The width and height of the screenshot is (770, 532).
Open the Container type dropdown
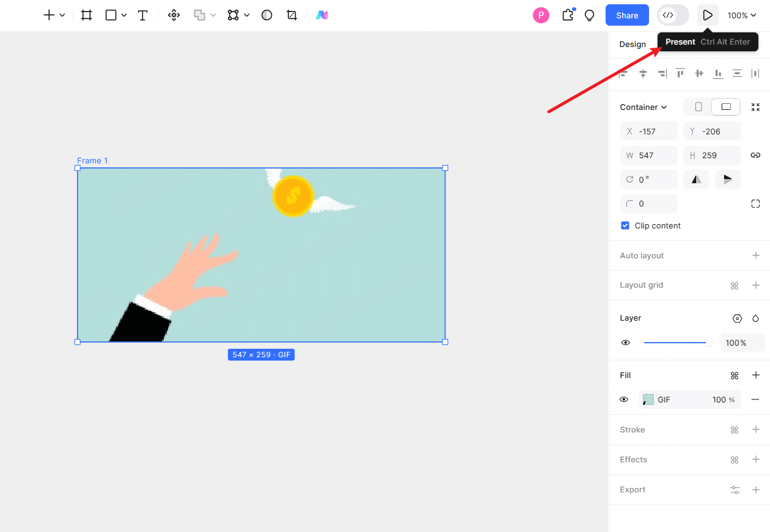643,107
